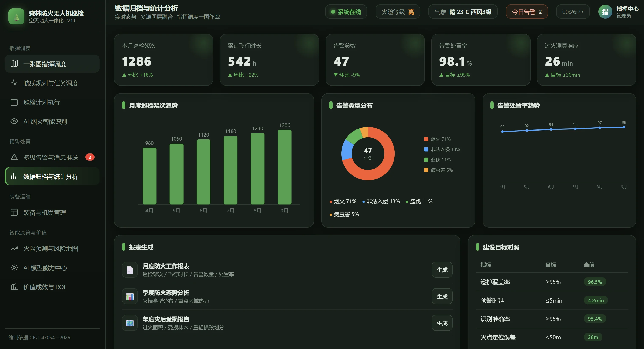Click the 96.5% value for 巡护覆盖率
644x349 pixels.
[x=595, y=282]
